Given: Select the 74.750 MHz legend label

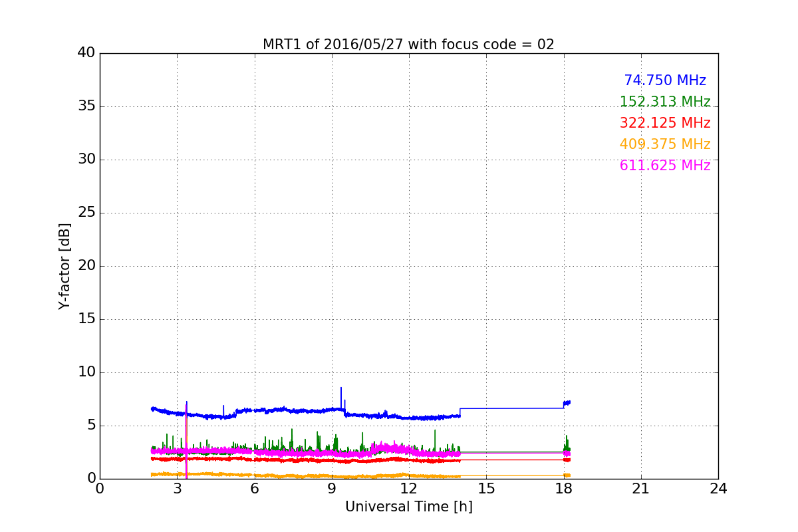Looking at the screenshot, I should pyautogui.click(x=665, y=80).
